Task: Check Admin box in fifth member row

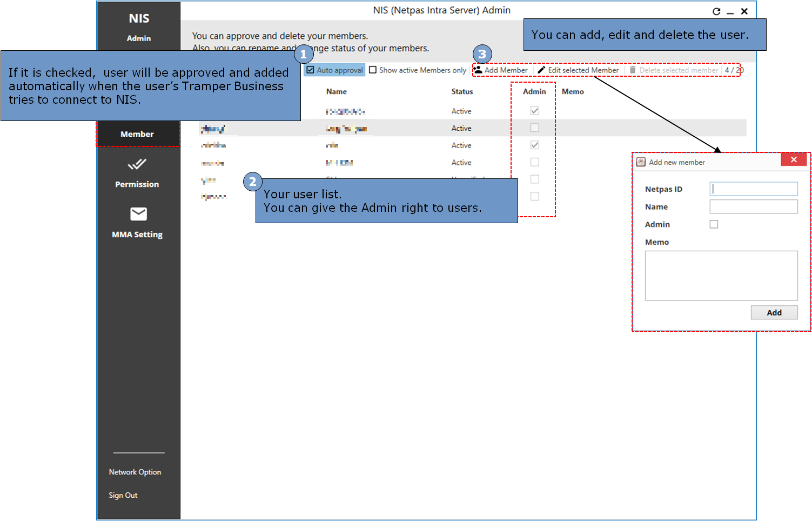Action: click(535, 179)
